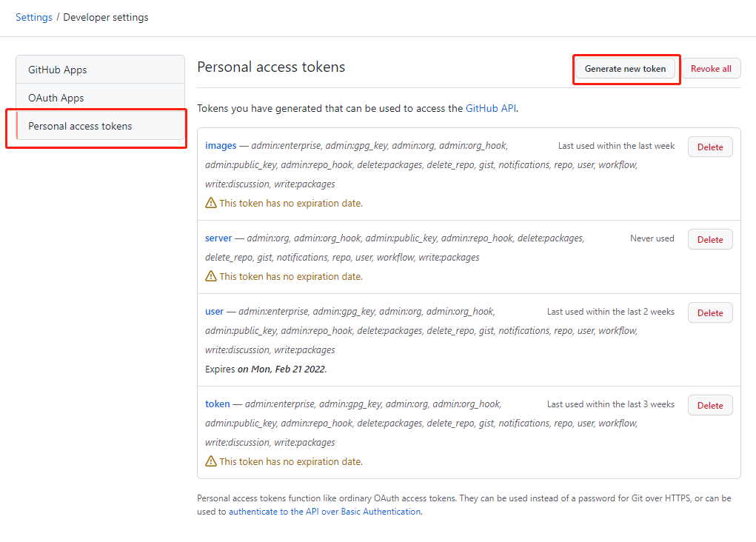This screenshot has width=756, height=542.
Task: Open authenticate to the API link
Action: click(x=324, y=512)
